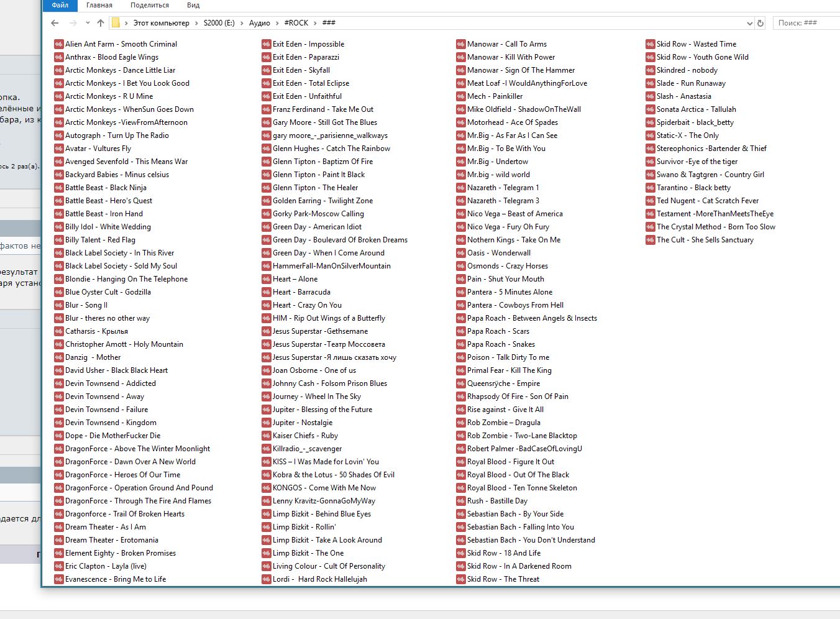Select audio icon for Kaiser Chiefs - Ruby
The height and width of the screenshot is (619, 840).
(x=267, y=436)
